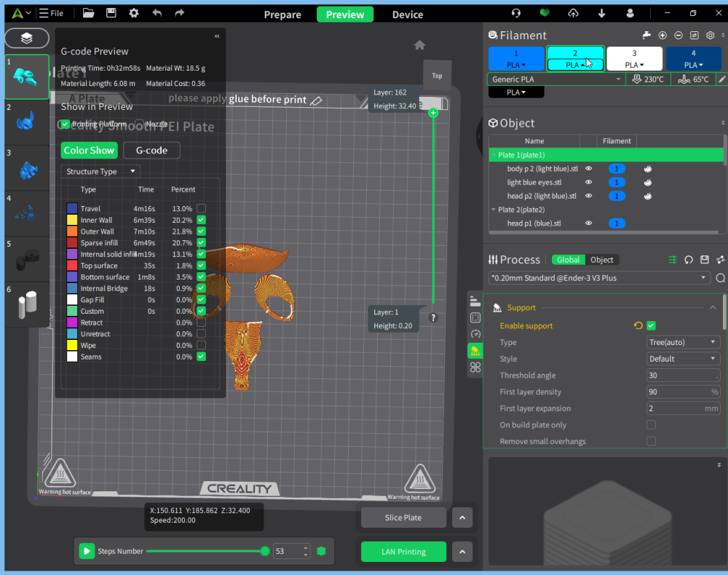This screenshot has width=728, height=575.
Task: Collapse the Plate 2(plate2) tree node
Action: (x=493, y=210)
